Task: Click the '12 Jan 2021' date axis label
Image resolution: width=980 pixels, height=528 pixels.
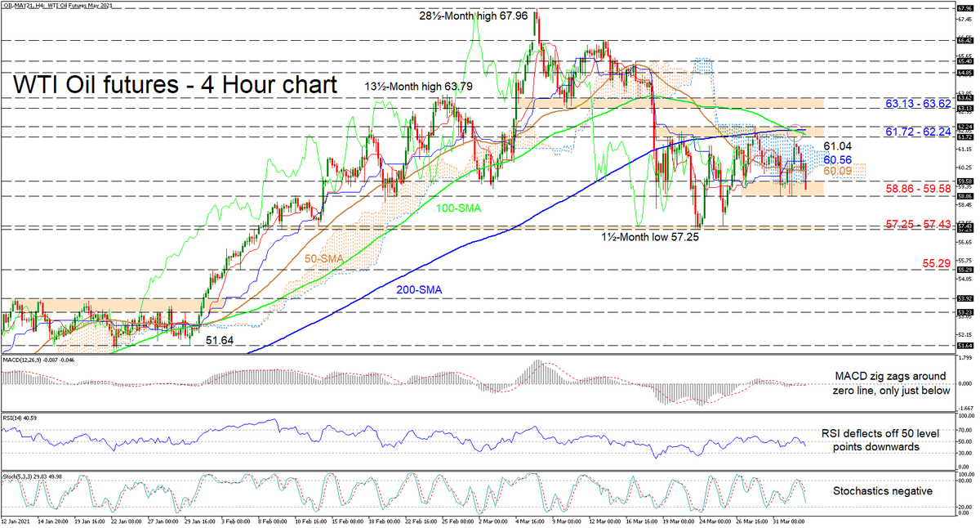Action: [x=16, y=521]
